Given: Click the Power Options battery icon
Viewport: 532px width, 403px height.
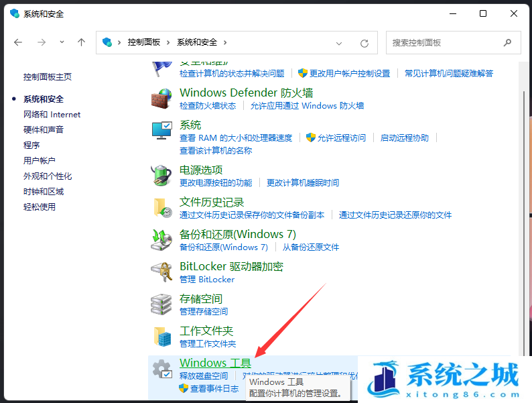Looking at the screenshot, I should click(161, 176).
